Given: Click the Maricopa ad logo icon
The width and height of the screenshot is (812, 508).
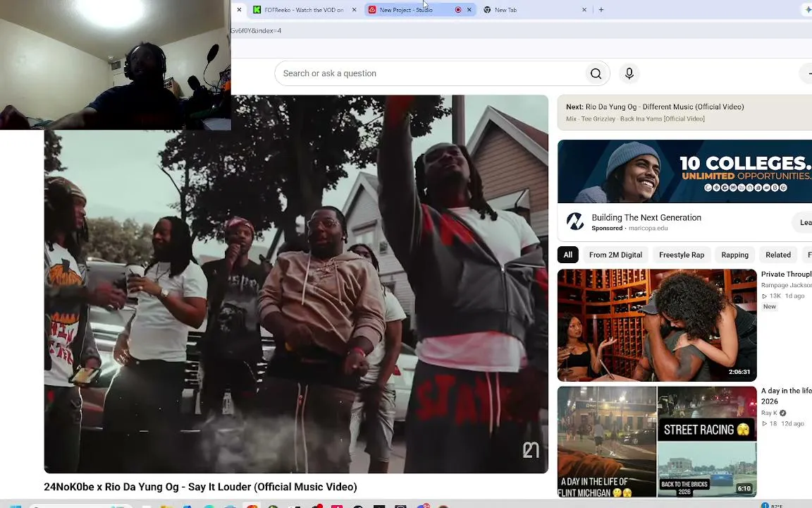Looking at the screenshot, I should [575, 222].
